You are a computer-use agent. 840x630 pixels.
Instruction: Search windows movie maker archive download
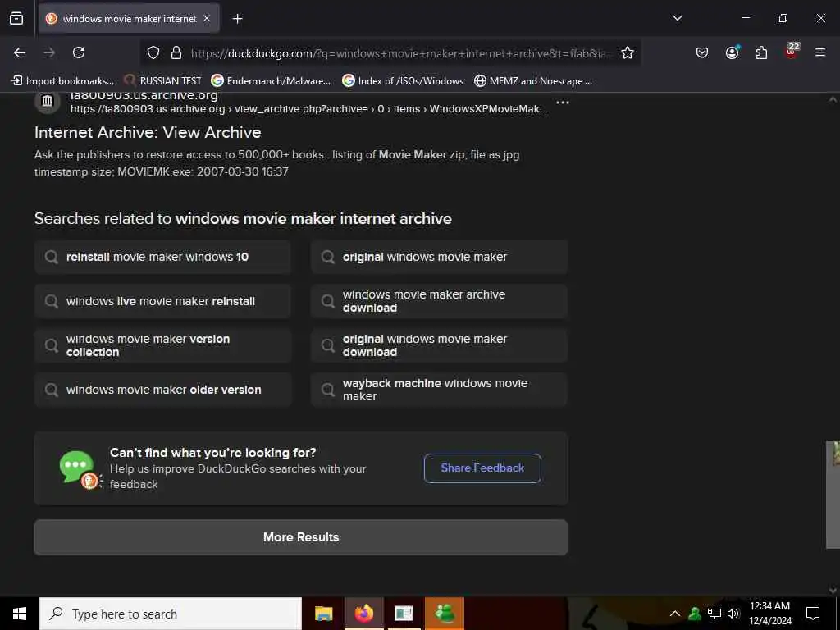pyautogui.click(x=440, y=301)
